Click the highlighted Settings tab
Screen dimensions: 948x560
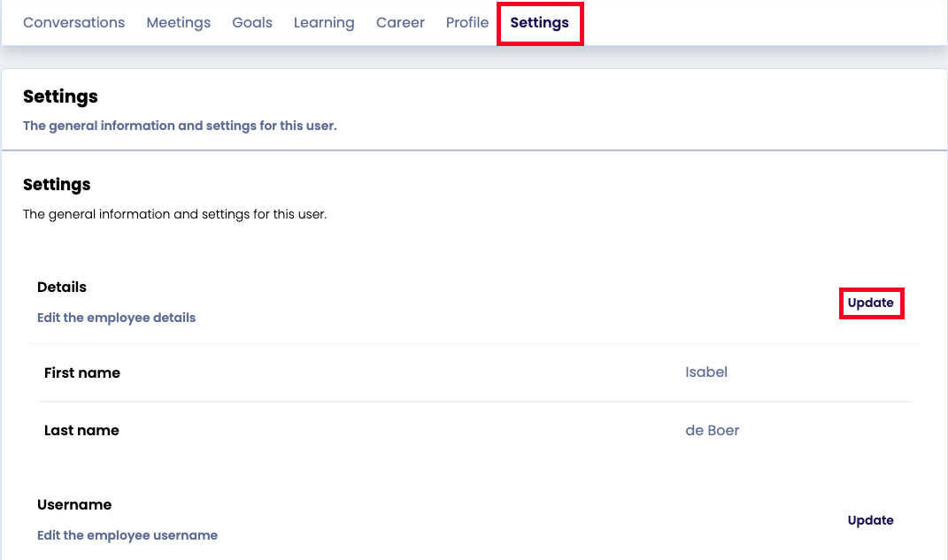(x=539, y=23)
